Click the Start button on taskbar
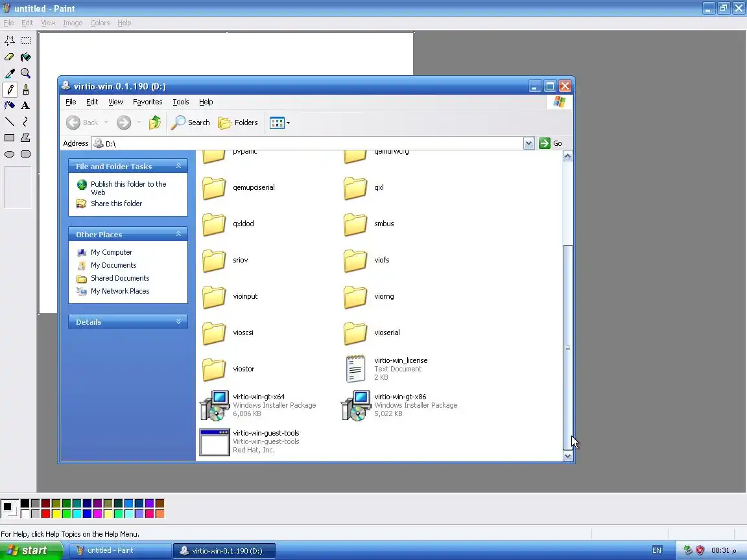This screenshot has width=747, height=560. pos(31,550)
